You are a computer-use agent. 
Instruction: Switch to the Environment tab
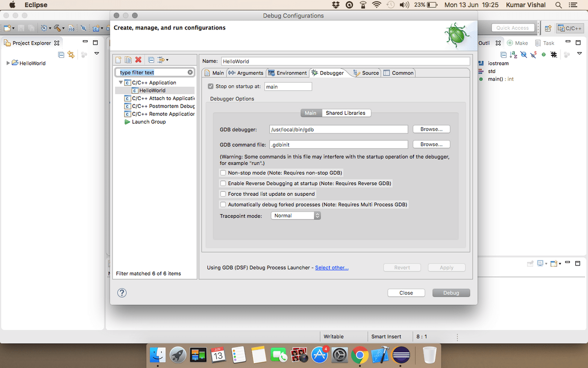(287, 73)
